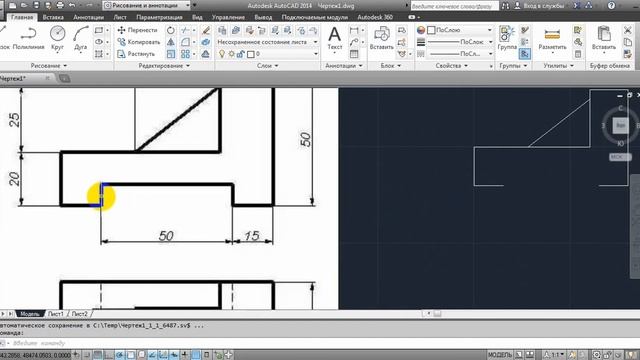Viewport: 640px width, 360px height.
Task: Click the Save icon in quick access toolbar
Action: tap(36, 5)
